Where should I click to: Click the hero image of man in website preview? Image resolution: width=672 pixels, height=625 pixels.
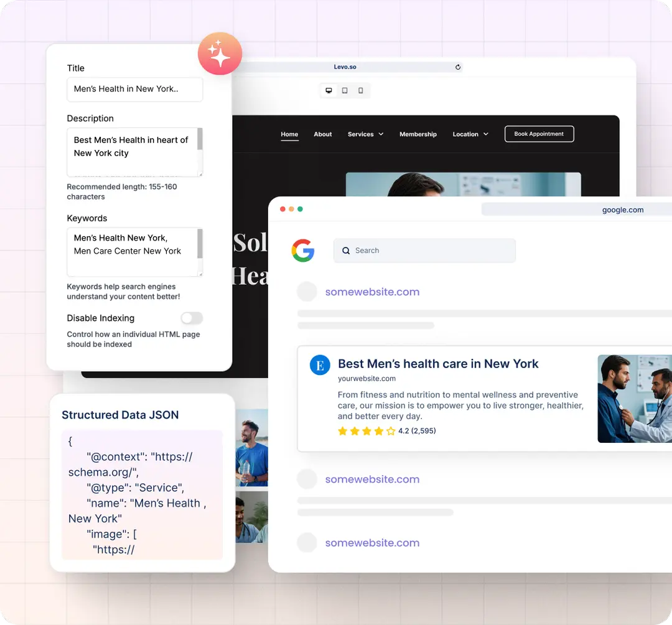tap(464, 184)
